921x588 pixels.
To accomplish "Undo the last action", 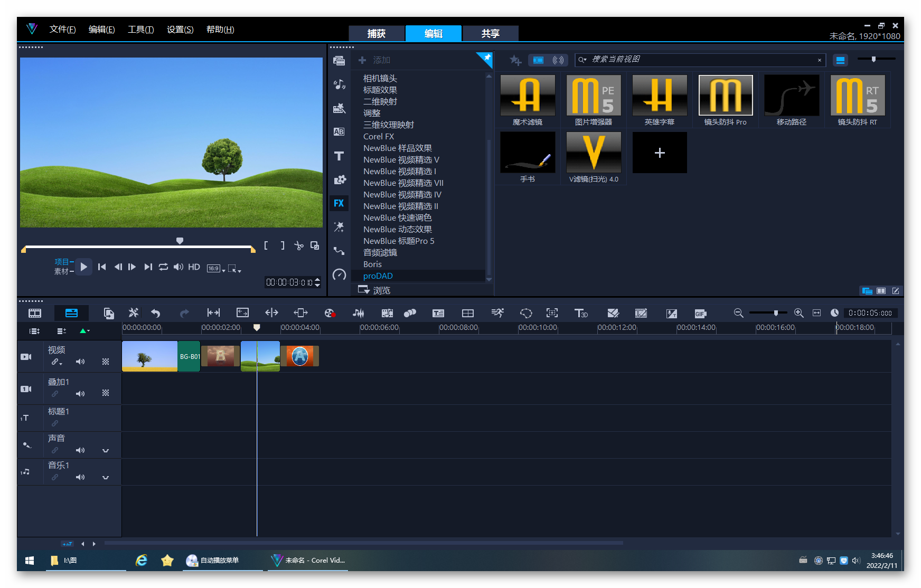I will [155, 313].
